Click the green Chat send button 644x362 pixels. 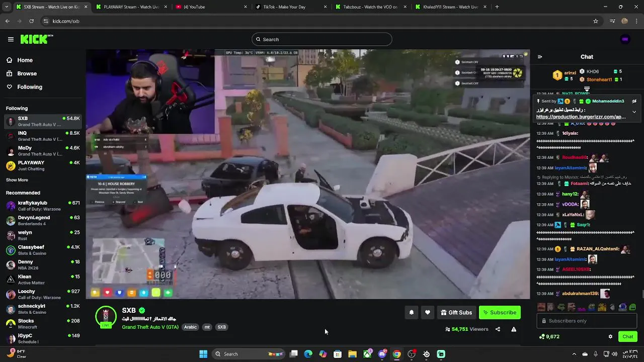click(627, 336)
